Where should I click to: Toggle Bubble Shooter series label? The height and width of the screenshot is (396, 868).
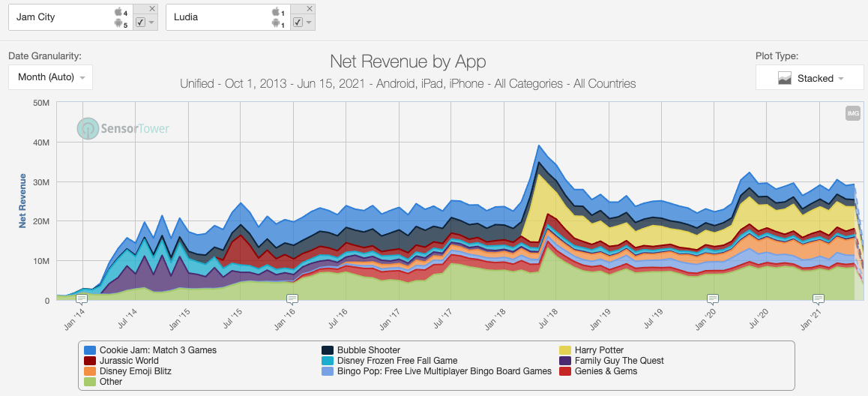tap(369, 350)
